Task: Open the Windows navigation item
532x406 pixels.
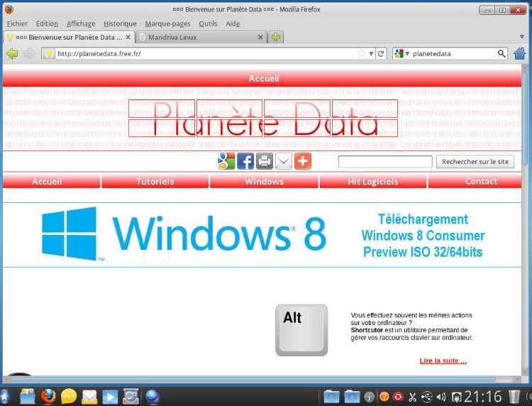Action: click(x=264, y=181)
